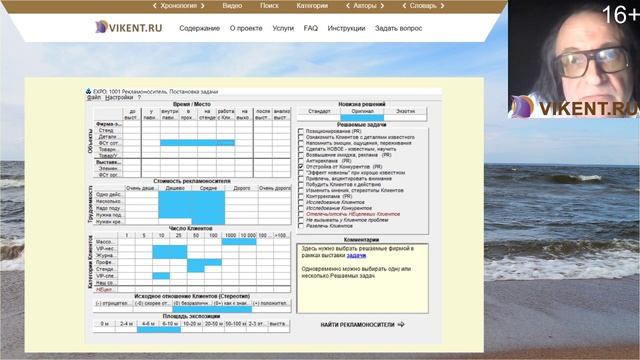Click the 1000 column header in Число Клиентов
Screen dimensions: 640x360
point(231,236)
